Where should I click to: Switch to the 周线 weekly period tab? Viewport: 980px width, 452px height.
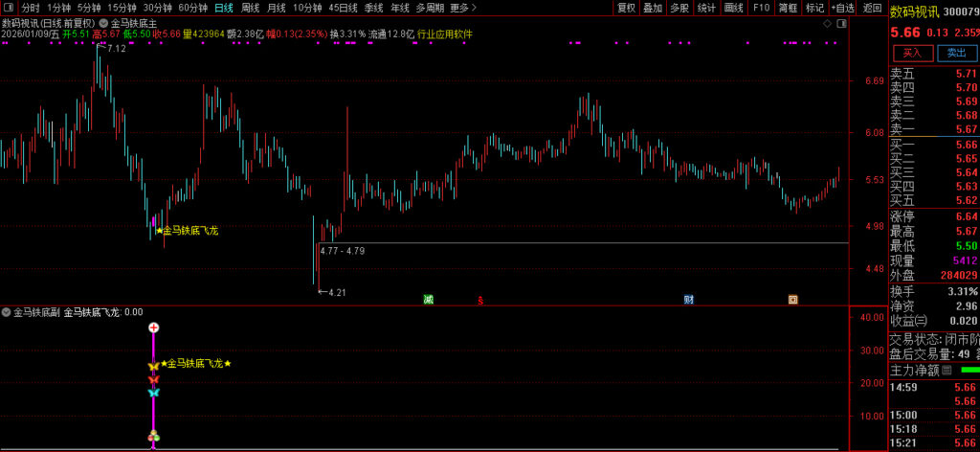250,8
